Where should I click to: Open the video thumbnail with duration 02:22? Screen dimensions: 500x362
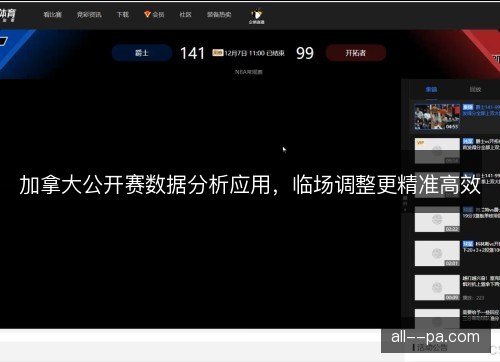tap(437, 219)
